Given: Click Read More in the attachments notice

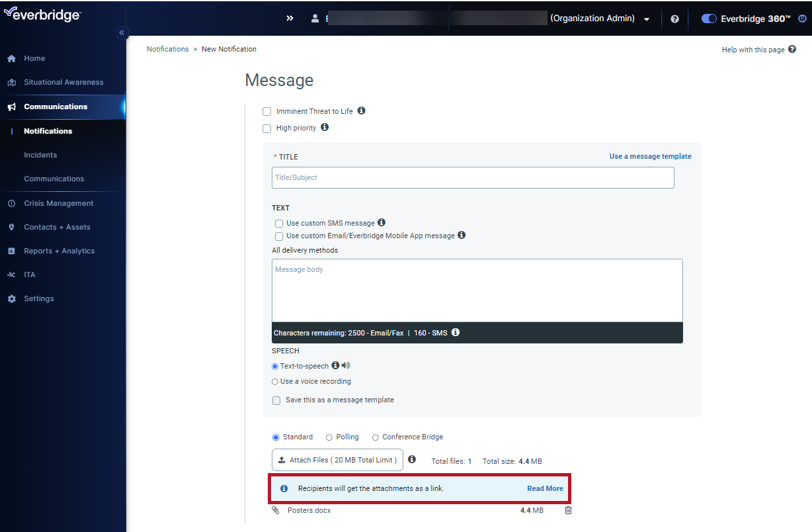Looking at the screenshot, I should (x=545, y=489).
